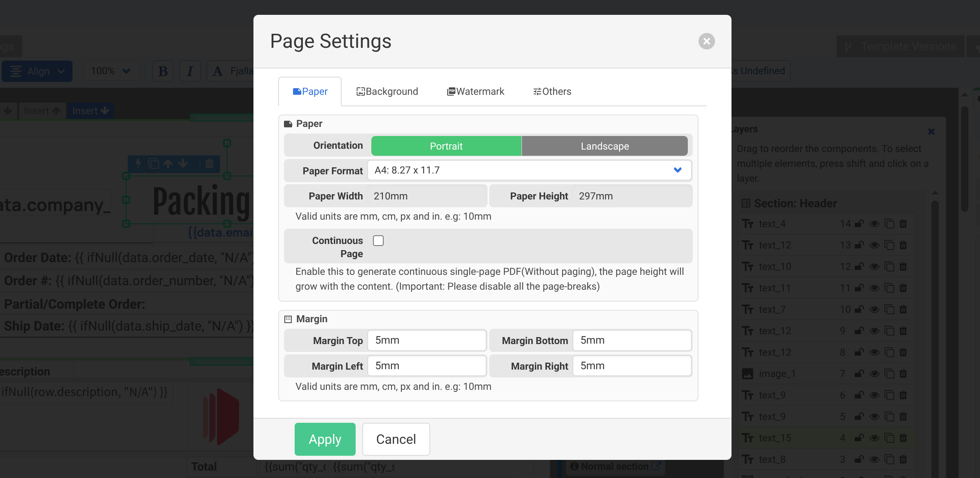Close the Page Settings dialog
The width and height of the screenshot is (980, 478).
pos(706,41)
